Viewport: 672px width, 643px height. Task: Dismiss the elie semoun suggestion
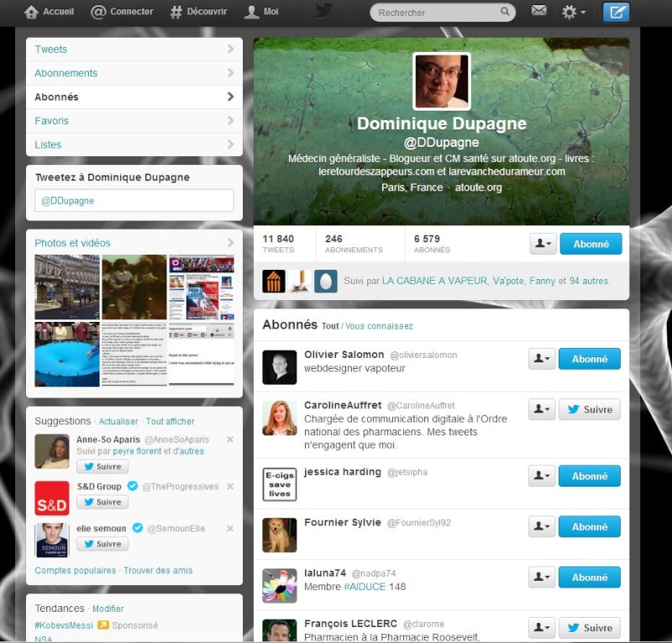click(230, 529)
